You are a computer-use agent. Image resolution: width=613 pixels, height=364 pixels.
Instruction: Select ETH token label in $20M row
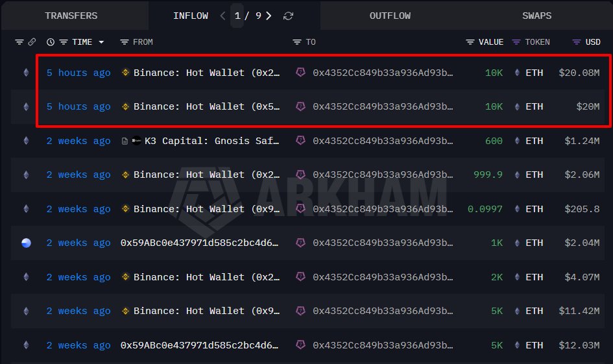click(534, 107)
